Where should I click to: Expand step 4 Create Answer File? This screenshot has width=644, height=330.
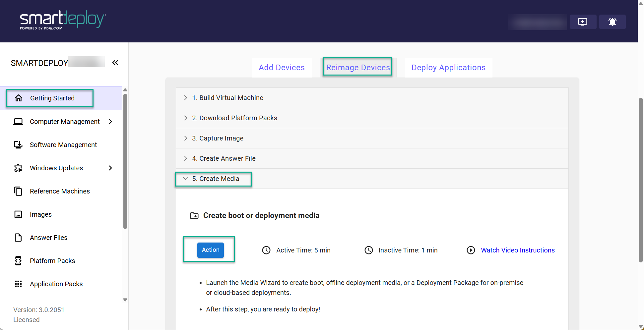point(372,158)
